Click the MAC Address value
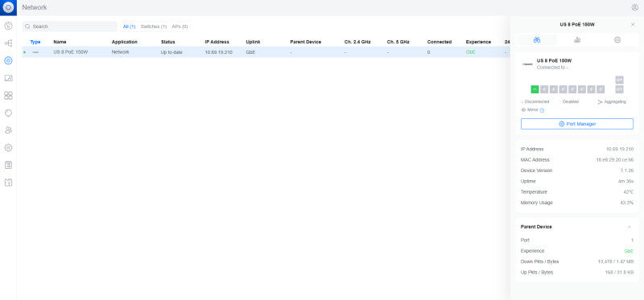644x300 pixels. tap(615, 159)
